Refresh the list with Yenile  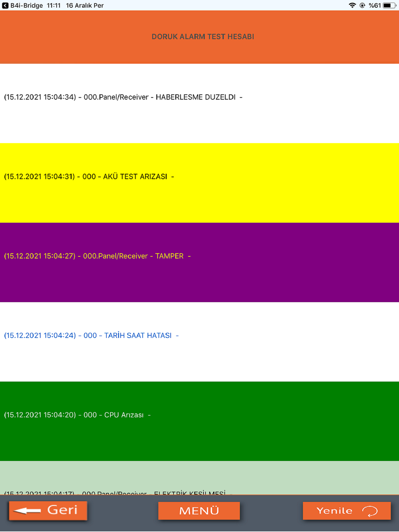(347, 511)
